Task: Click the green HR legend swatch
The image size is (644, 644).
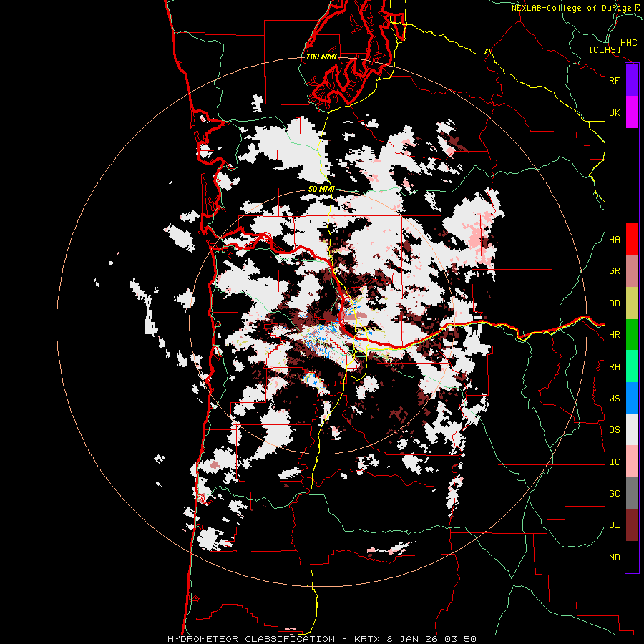Action: point(632,335)
